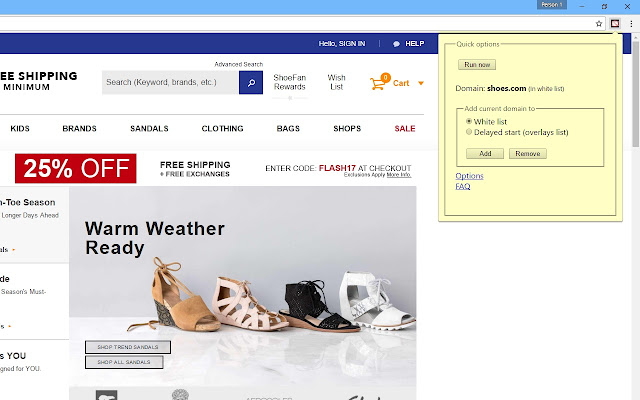Open the SANDALS navigation menu

[149, 129]
